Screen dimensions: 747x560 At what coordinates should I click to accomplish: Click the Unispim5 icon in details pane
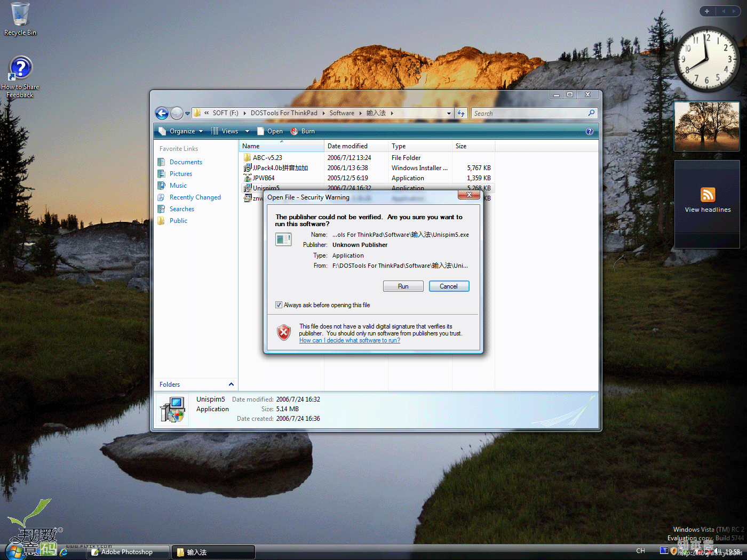172,410
